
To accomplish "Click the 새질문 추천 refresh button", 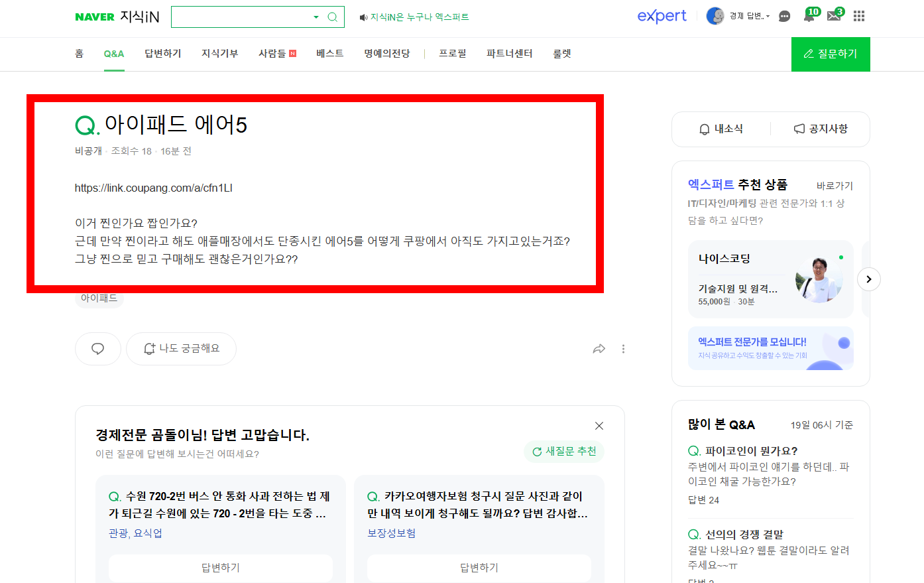I will (x=564, y=452).
